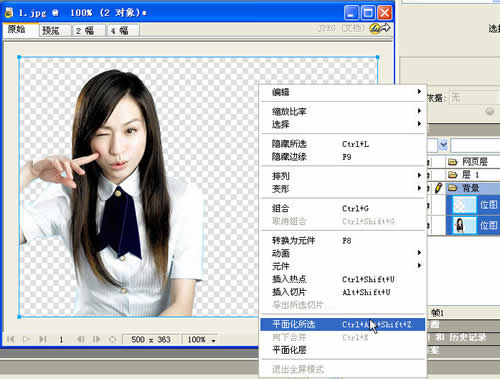Click the Quick Export icon
Viewport: 500px width, 379px height.
click(x=380, y=28)
